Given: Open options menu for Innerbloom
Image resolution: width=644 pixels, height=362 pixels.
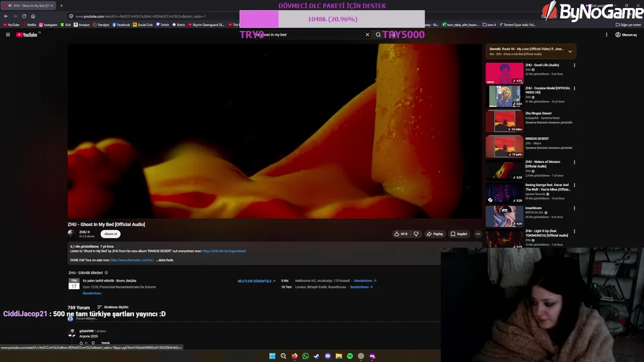Looking at the screenshot, I should point(574,208).
